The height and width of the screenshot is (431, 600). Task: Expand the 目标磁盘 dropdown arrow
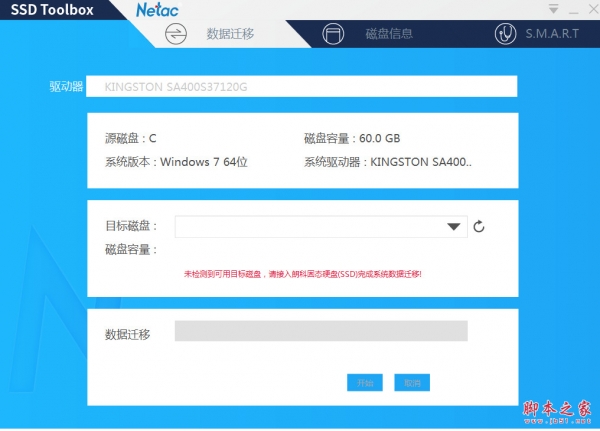click(454, 227)
